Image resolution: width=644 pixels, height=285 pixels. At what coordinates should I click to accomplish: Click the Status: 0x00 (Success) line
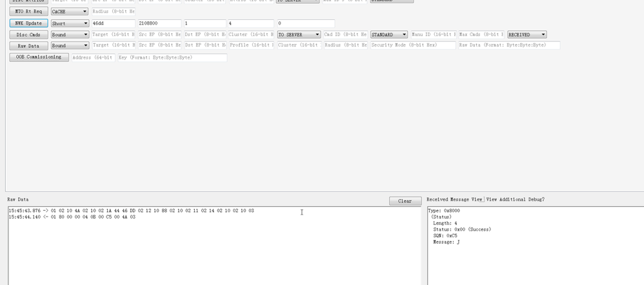tap(462, 230)
